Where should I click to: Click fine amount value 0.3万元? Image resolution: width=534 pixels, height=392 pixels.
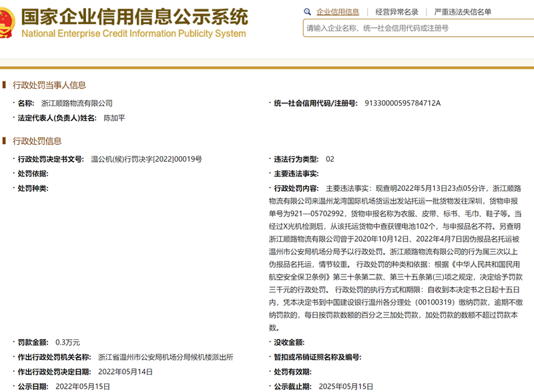coord(67,343)
